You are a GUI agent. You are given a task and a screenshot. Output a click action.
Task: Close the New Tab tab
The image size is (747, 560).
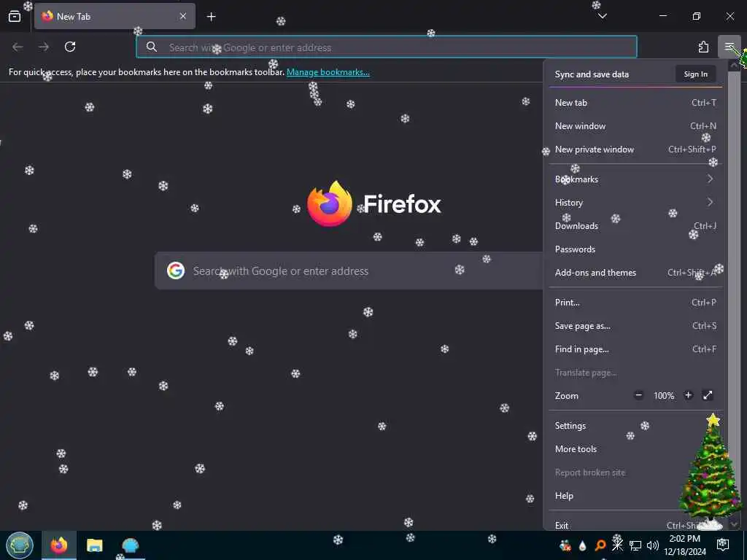pyautogui.click(x=183, y=16)
